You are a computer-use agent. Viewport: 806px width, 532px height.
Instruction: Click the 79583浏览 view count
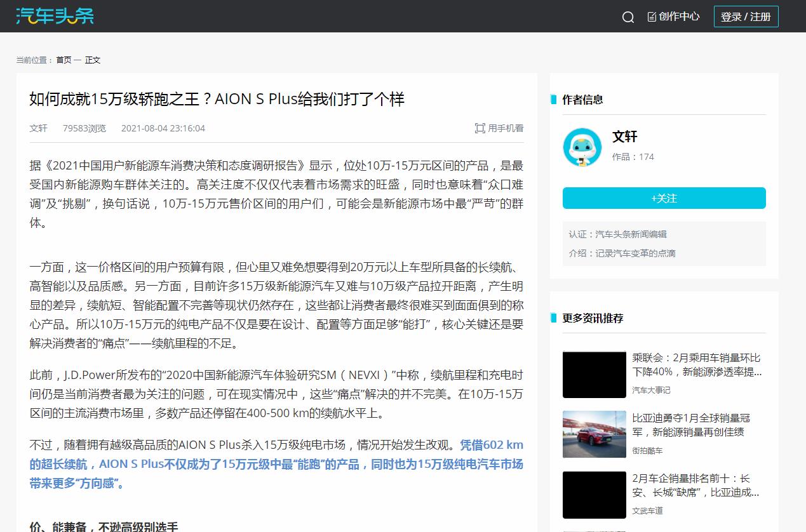[84, 128]
